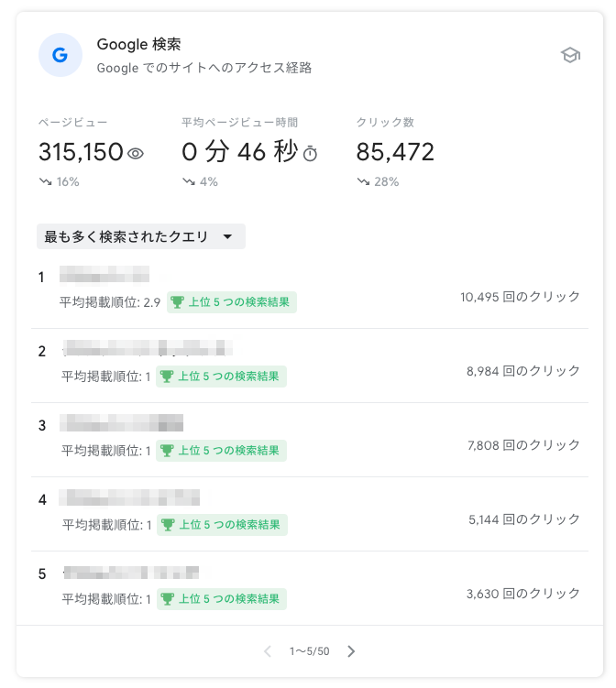This screenshot has height=688, width=616.
Task: Click the downward trend arrow next to 28%
Action: [x=363, y=181]
